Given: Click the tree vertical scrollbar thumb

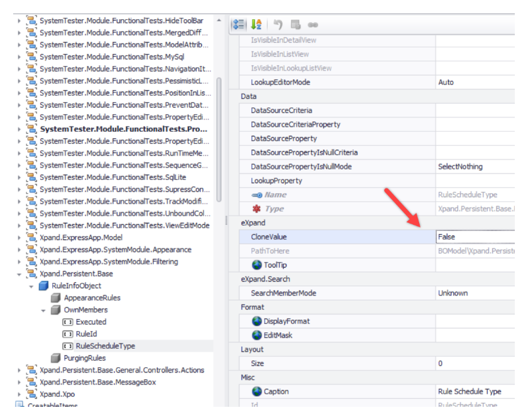Looking at the screenshot, I should click(x=219, y=140).
